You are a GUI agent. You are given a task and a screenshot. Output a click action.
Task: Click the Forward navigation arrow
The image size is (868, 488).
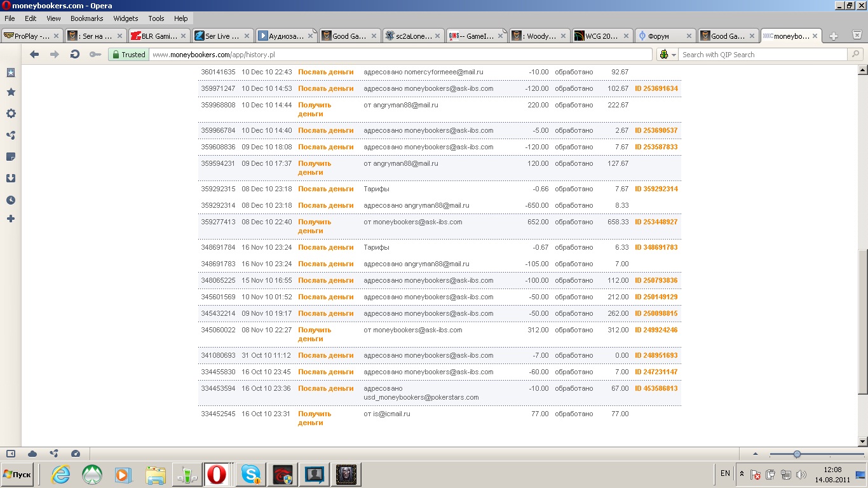point(55,55)
